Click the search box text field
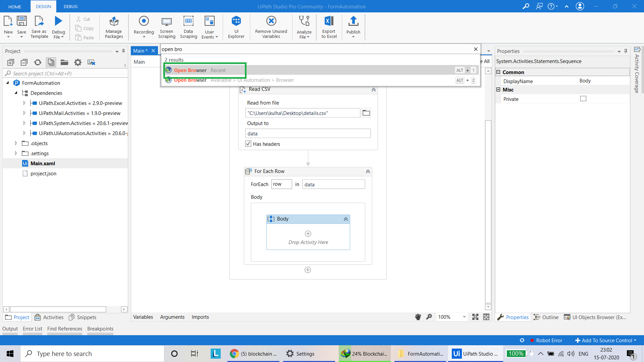 316,49
